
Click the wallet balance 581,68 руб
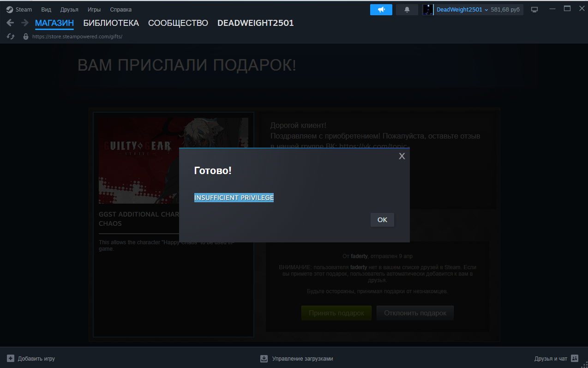[506, 10]
